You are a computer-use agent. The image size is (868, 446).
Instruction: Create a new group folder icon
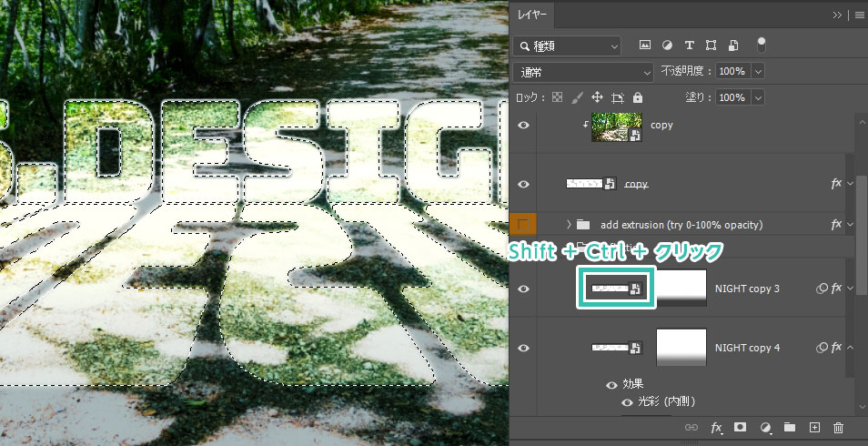coord(790,427)
